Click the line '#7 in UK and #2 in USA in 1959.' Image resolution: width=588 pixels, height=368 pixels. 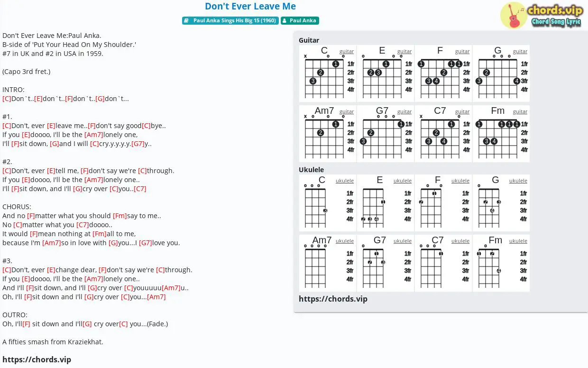click(53, 54)
